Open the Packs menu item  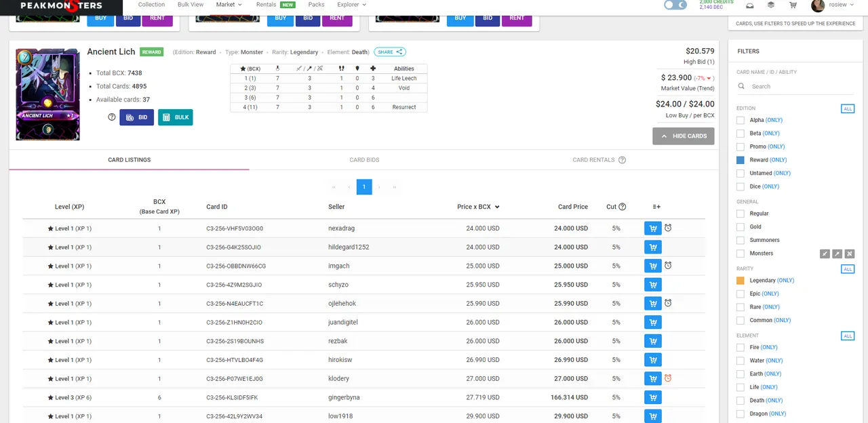pos(316,5)
